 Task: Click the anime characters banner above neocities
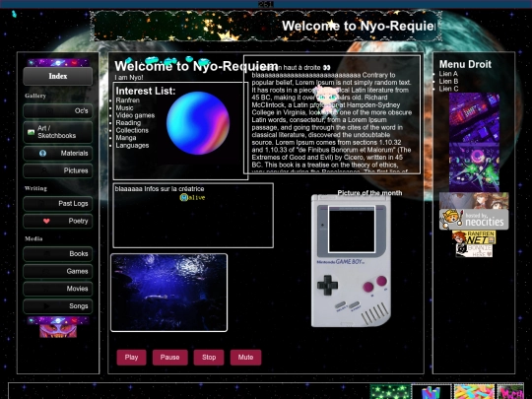[474, 201]
